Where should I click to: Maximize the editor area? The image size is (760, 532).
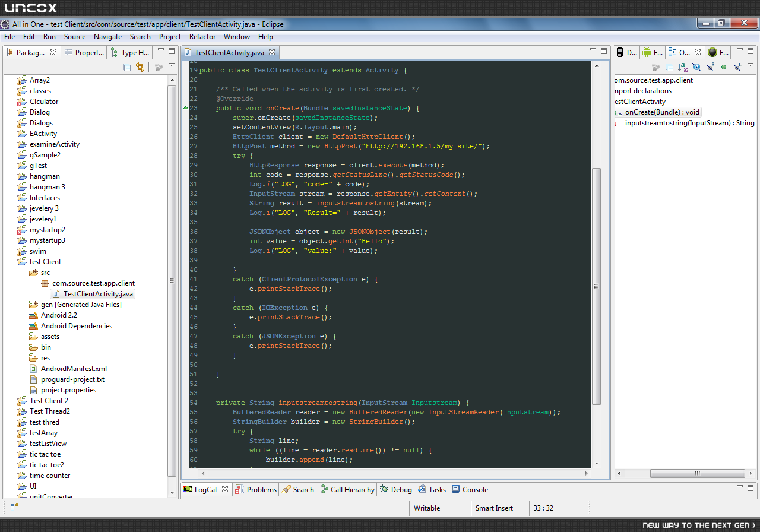[x=604, y=51]
